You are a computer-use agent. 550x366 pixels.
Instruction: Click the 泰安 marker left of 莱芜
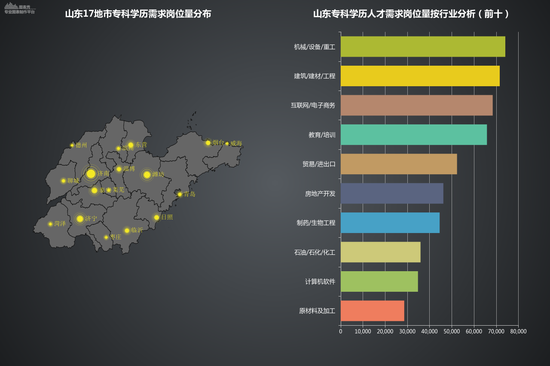pos(94,191)
